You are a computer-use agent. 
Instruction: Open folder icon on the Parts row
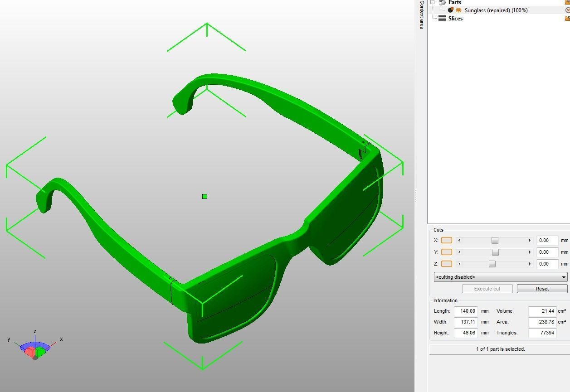(x=567, y=2)
